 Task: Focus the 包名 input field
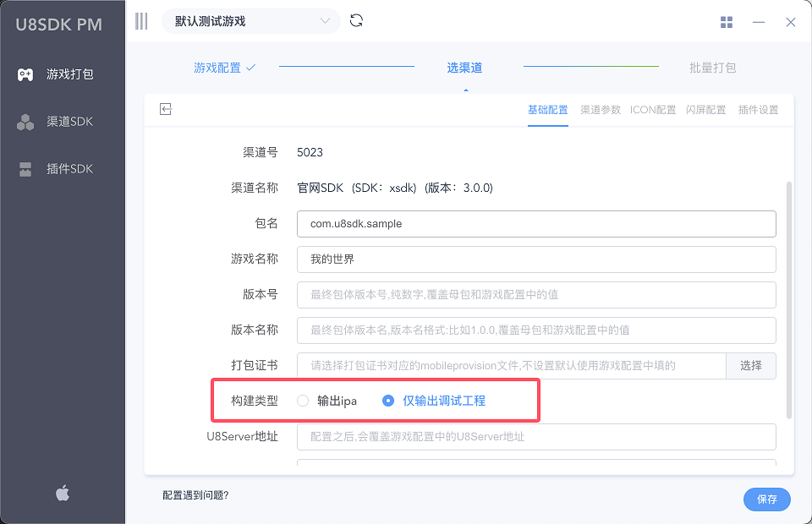(536, 224)
